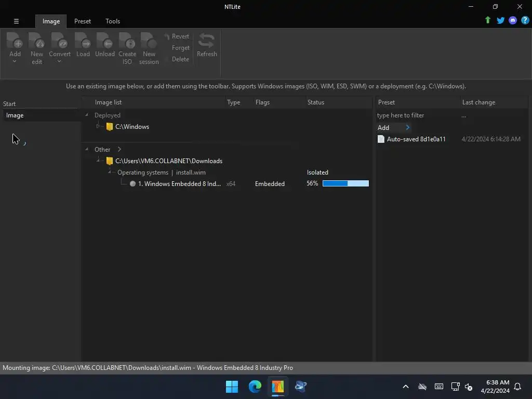Click the NTLite taskbar icon

(x=277, y=387)
